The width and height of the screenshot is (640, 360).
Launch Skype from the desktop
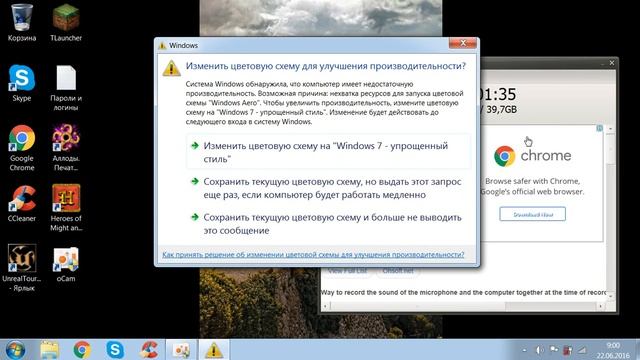(22, 82)
